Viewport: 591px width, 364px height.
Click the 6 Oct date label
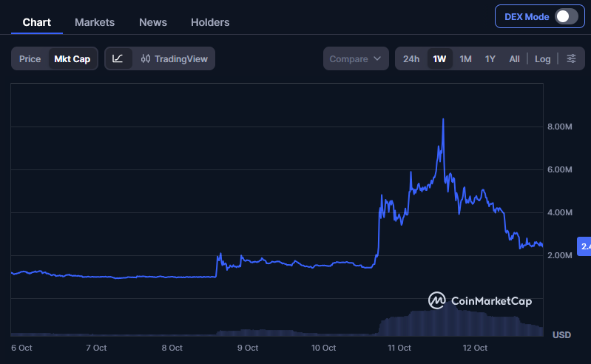21,348
